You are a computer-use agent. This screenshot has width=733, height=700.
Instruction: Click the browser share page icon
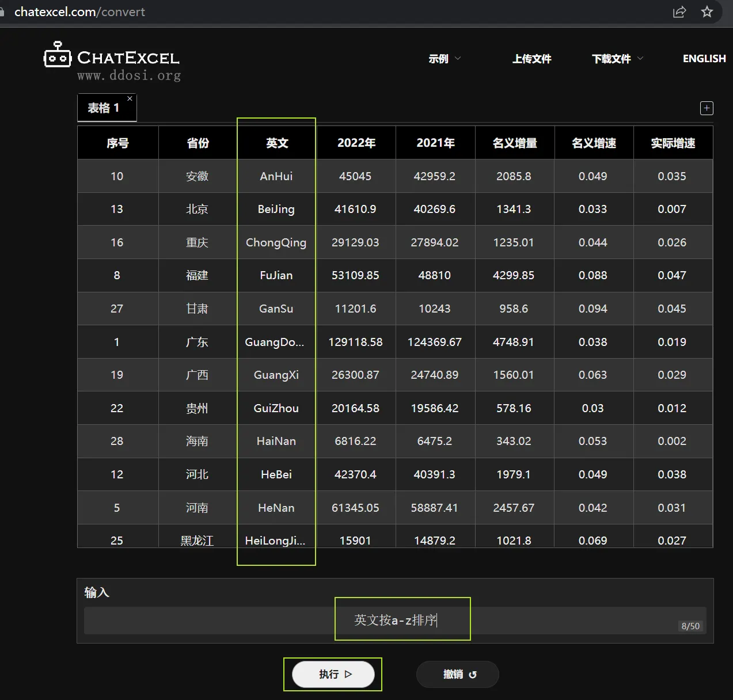[679, 12]
